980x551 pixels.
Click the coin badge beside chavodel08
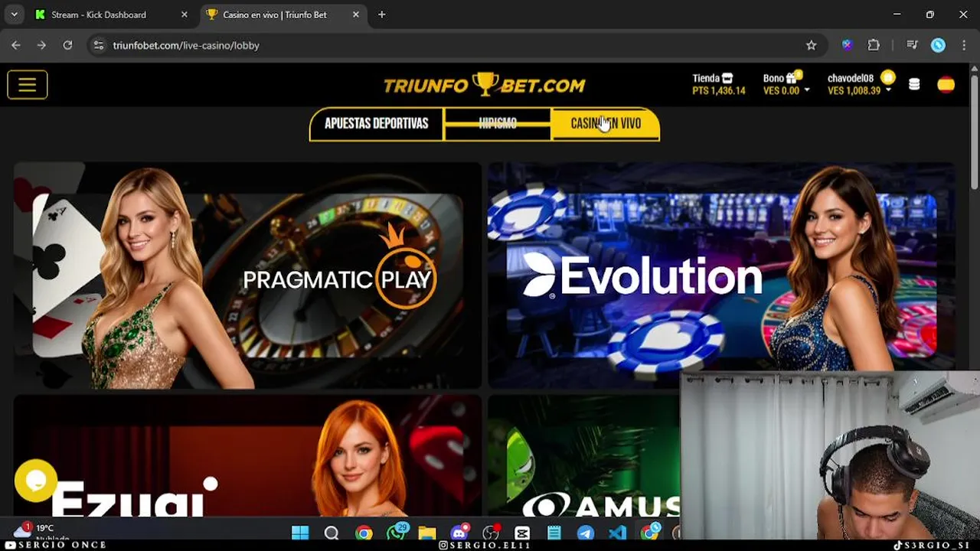[x=887, y=77]
